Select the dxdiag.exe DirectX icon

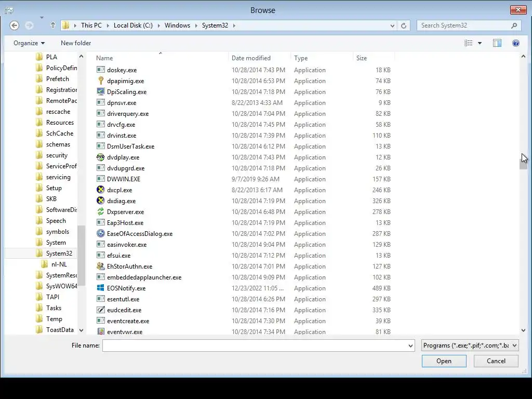pyautogui.click(x=100, y=201)
